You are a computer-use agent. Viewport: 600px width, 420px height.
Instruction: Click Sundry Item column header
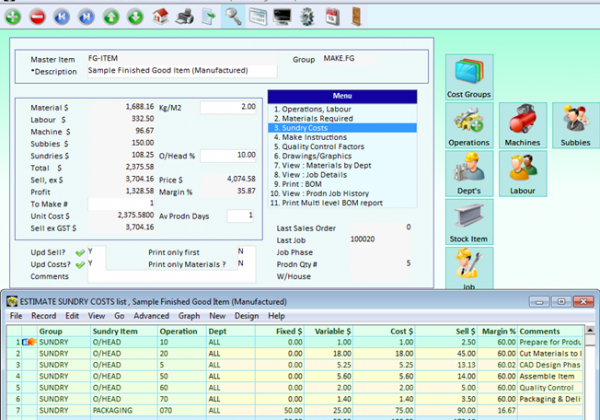click(x=124, y=331)
